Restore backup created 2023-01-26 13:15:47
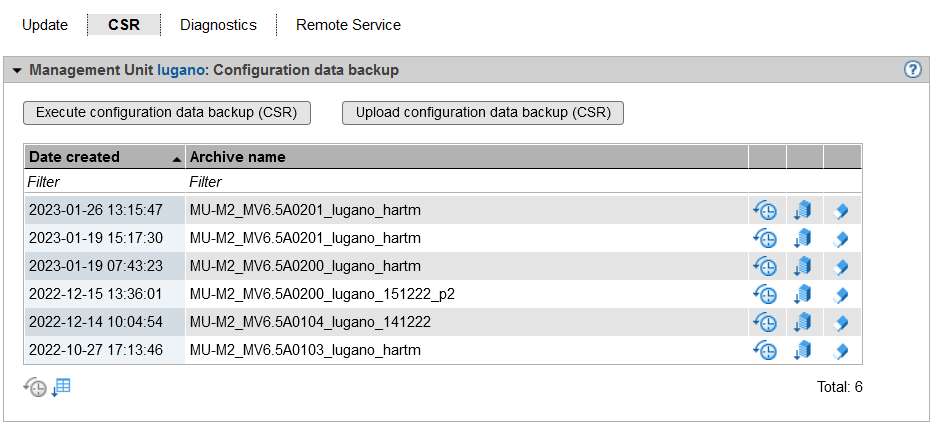936x427 pixels. coord(765,210)
